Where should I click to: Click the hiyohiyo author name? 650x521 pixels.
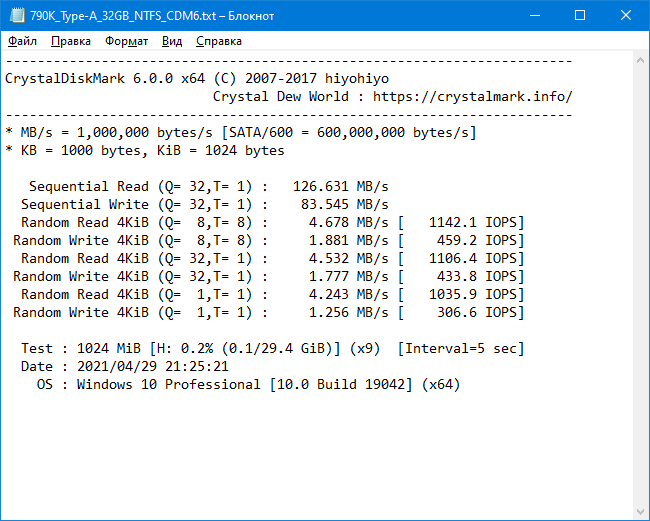coord(357,78)
